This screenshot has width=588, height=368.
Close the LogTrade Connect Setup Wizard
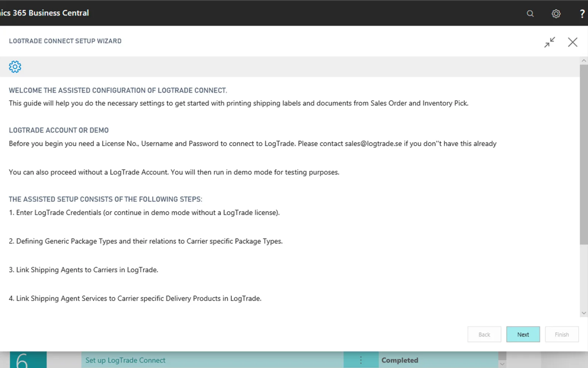tap(573, 42)
